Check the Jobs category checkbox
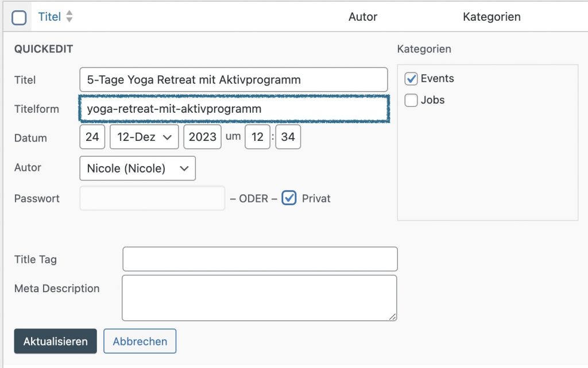588x368 pixels. coord(411,101)
